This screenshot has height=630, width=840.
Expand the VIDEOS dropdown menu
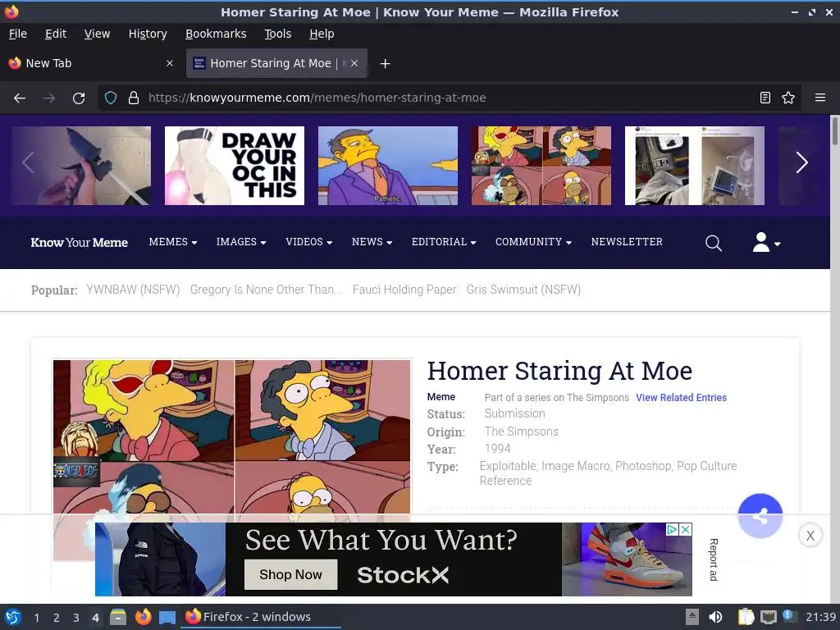[308, 242]
